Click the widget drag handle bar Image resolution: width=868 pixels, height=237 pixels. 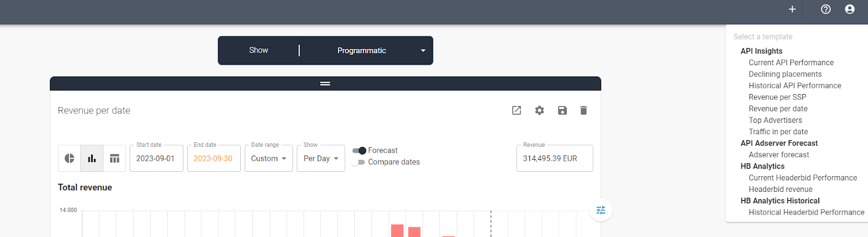pyautogui.click(x=325, y=83)
